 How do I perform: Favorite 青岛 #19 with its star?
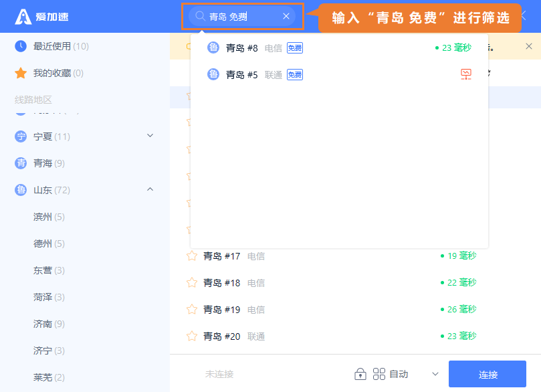pyautogui.click(x=192, y=309)
